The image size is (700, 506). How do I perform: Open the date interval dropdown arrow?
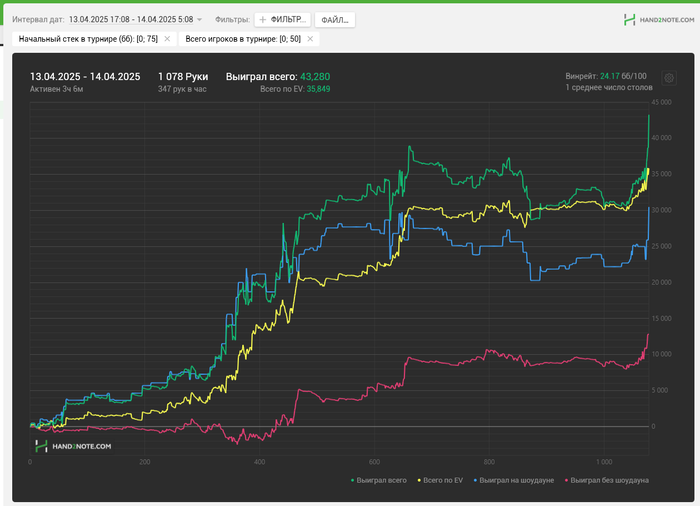[x=200, y=20]
